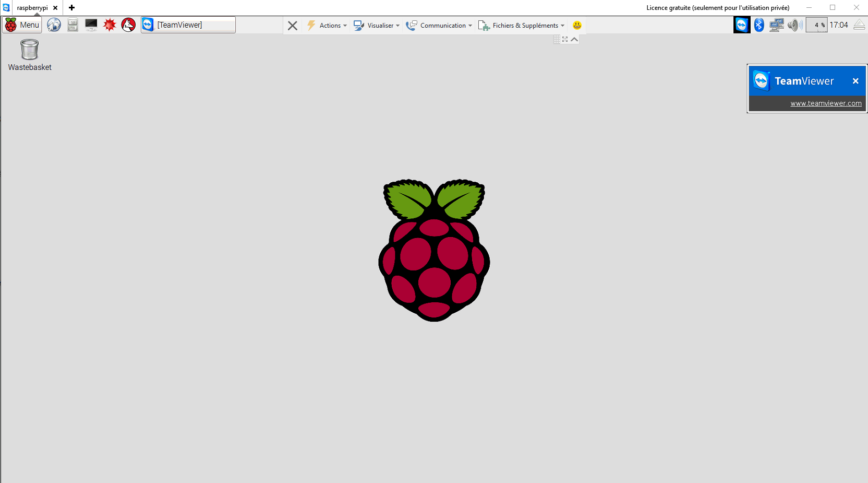Click the 17:04 clock
868x483 pixels.
839,25
